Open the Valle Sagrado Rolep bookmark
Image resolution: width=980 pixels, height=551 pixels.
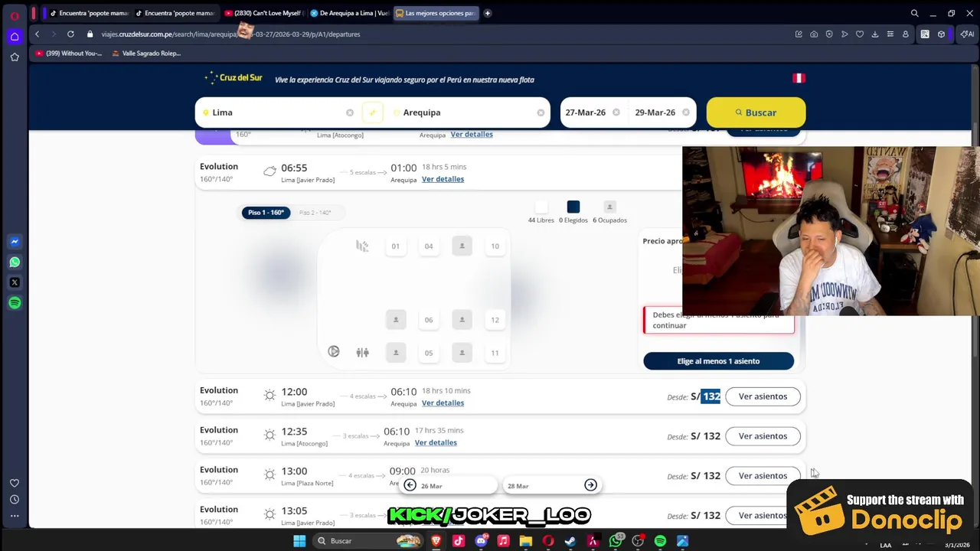click(x=145, y=54)
